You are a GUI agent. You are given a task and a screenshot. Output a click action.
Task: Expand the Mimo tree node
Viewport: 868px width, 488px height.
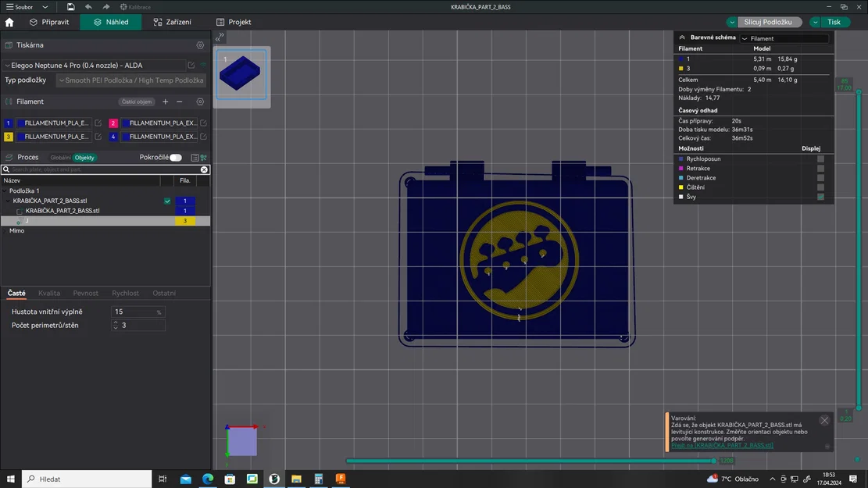[5, 230]
